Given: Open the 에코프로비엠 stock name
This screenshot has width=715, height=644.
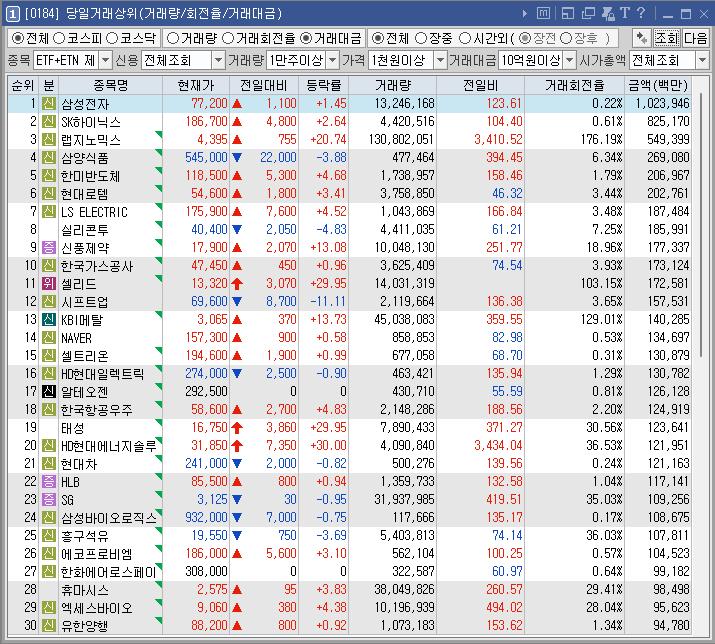Looking at the screenshot, I should (97, 554).
